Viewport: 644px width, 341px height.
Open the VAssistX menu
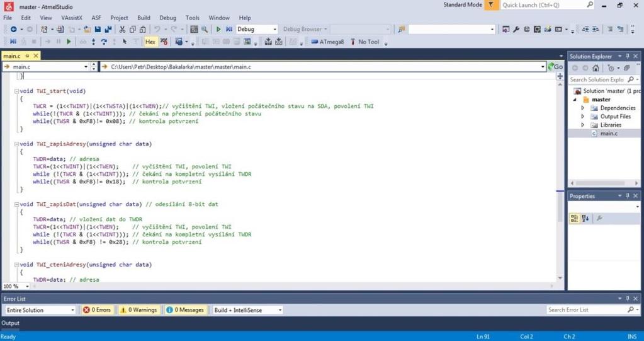pyautogui.click(x=72, y=18)
